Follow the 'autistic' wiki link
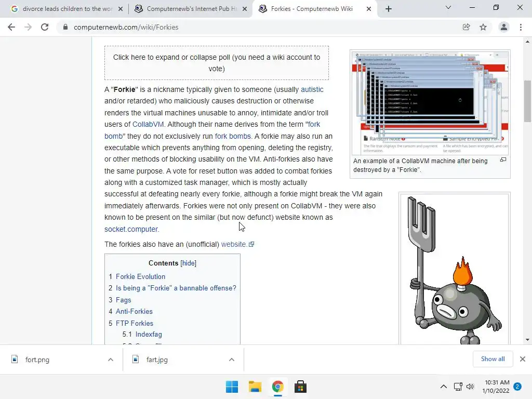 tap(312, 89)
